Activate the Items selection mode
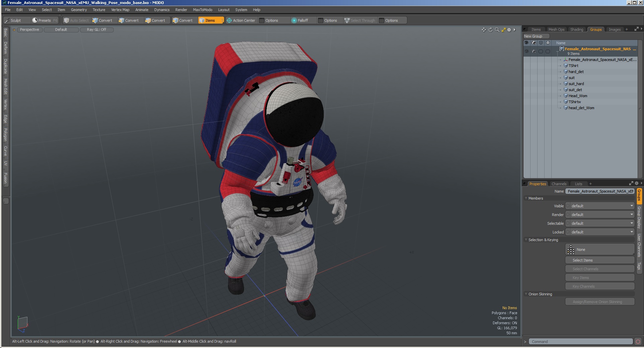The image size is (644, 348). coord(211,20)
